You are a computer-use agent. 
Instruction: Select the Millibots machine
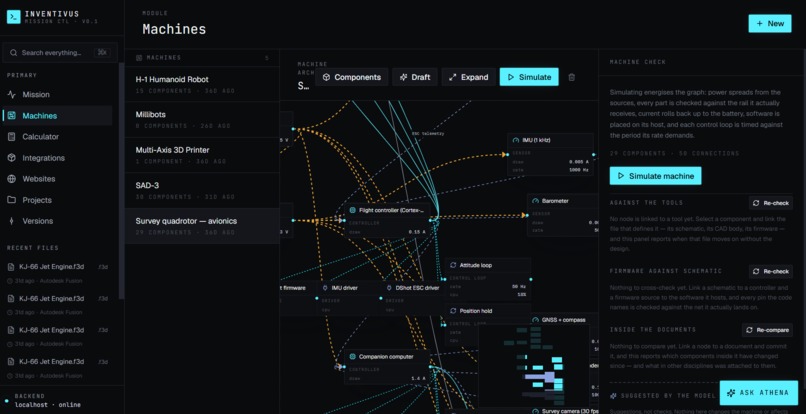tap(202, 119)
